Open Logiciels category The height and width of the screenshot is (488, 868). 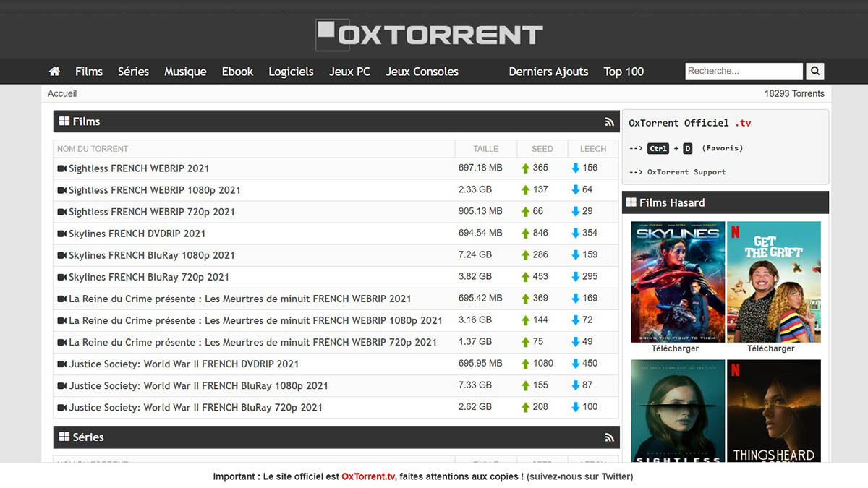(x=291, y=72)
